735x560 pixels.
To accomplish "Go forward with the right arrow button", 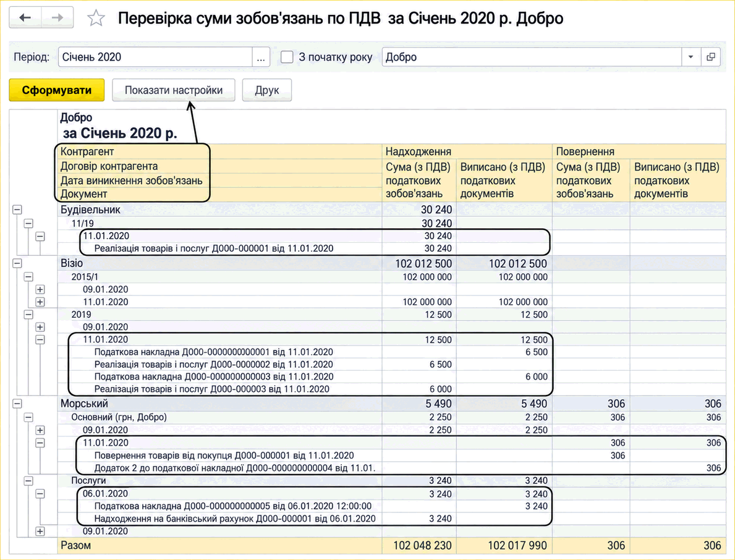I will coord(57,18).
